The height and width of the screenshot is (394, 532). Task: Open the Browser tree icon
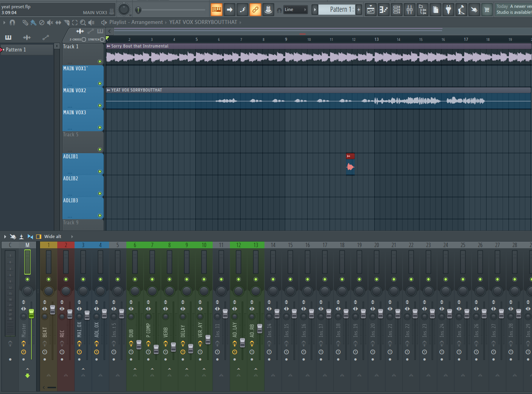(423, 10)
